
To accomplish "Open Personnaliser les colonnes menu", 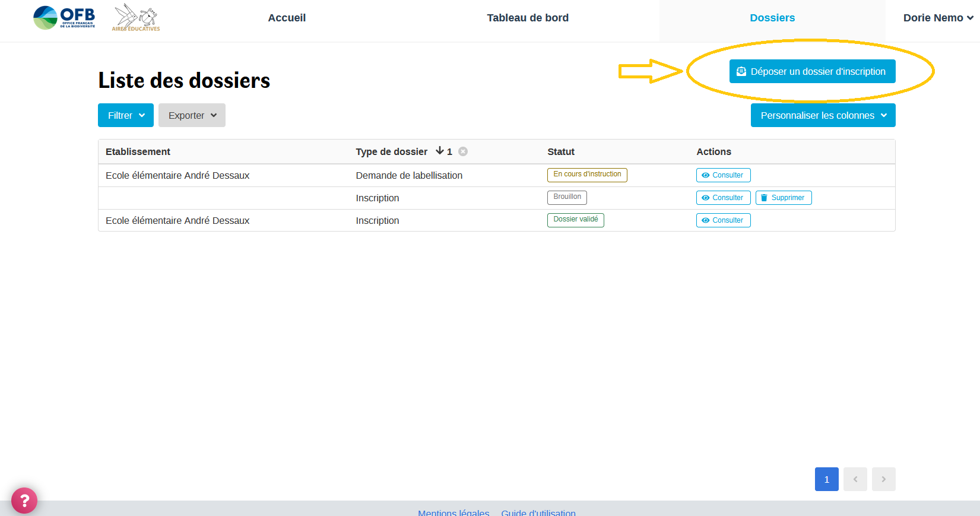I will coord(823,115).
